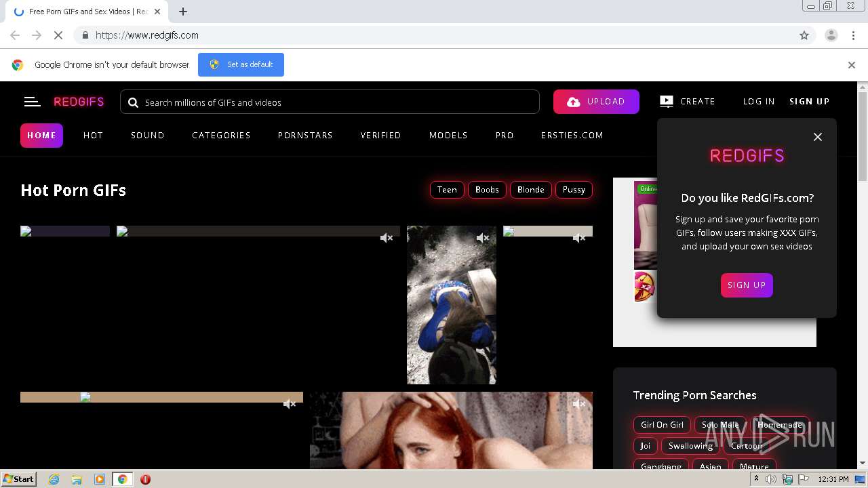The image size is (868, 488).
Task: Go to the VERIFIED tab
Action: (x=380, y=136)
